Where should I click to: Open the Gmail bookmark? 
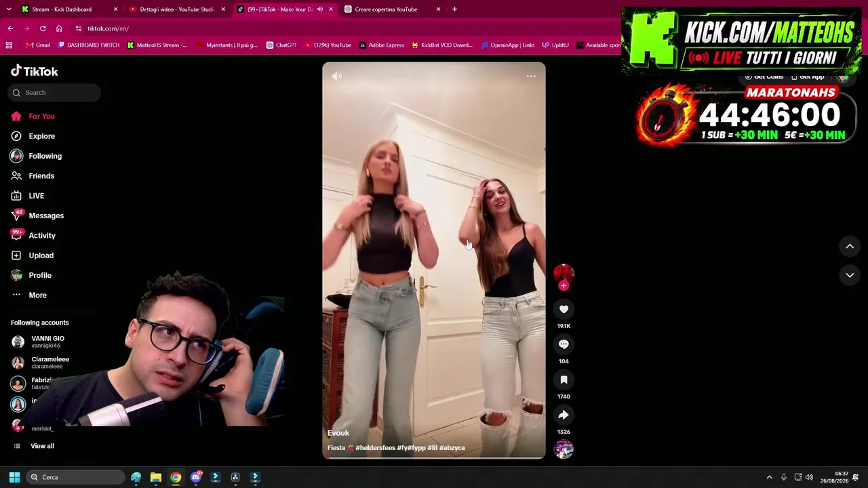point(38,45)
